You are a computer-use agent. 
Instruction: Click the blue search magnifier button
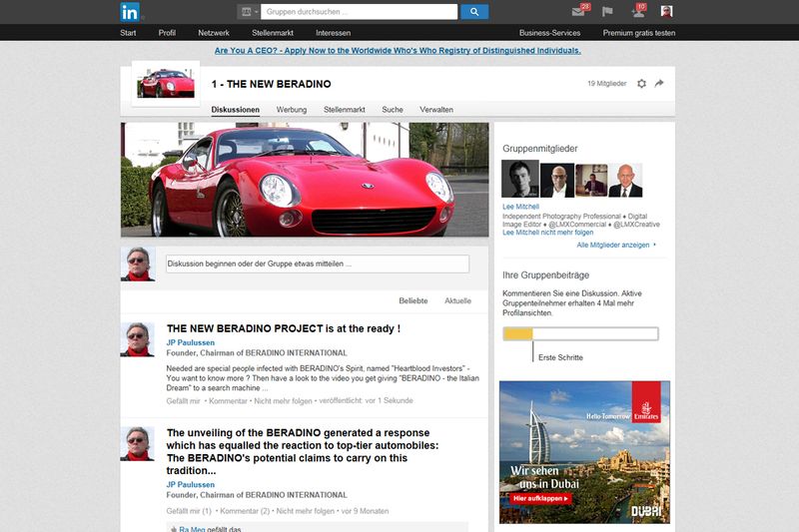tap(474, 12)
